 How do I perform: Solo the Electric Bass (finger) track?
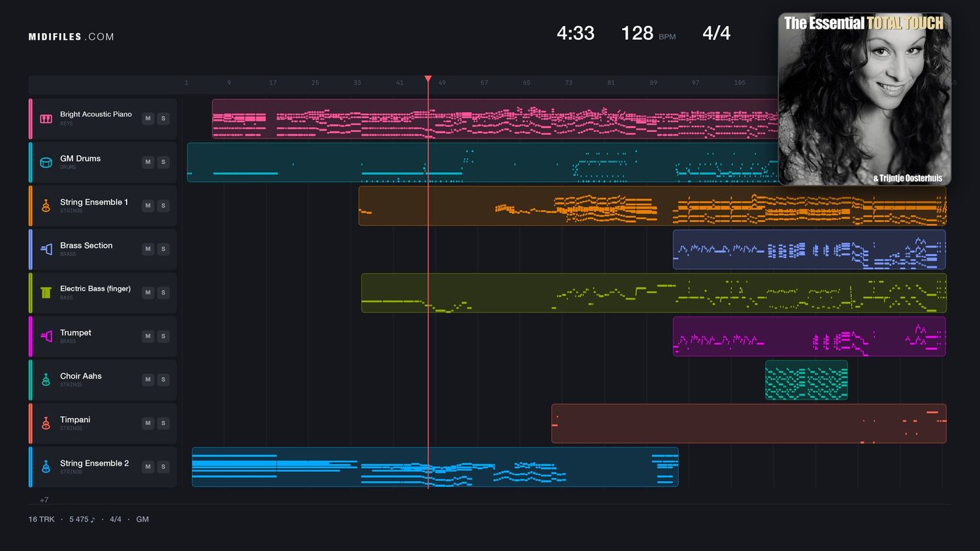click(x=163, y=292)
